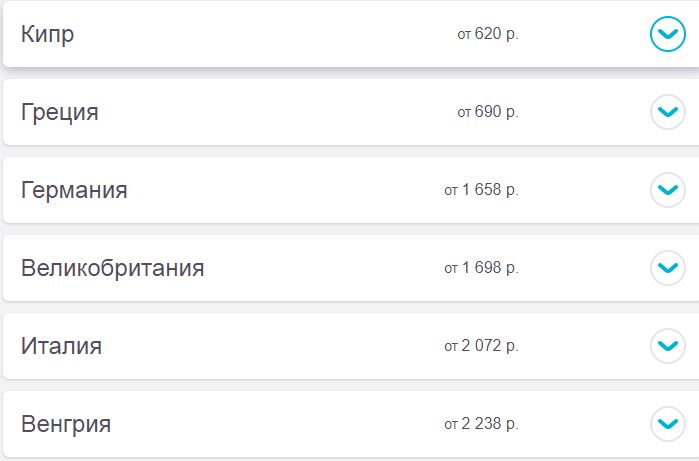Click the price от 1 698 р.
The height and width of the screenshot is (461, 699).
point(481,268)
